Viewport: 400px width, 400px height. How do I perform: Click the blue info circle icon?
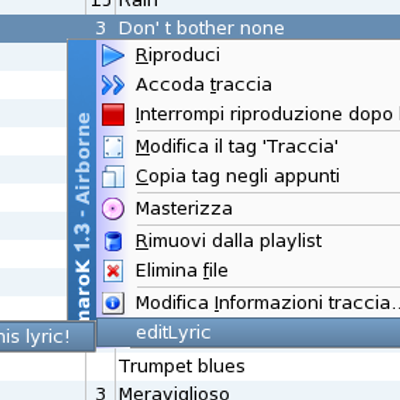click(113, 303)
